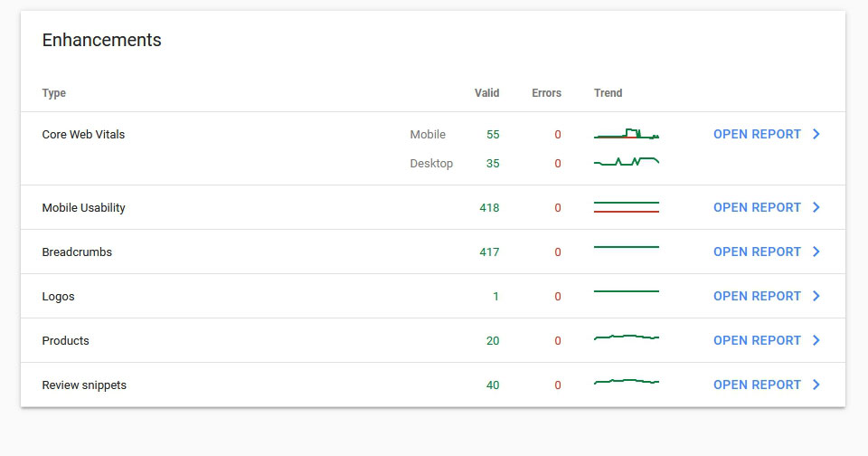Click the Review snippets trend sparkline
Viewport: 868px width, 456px height.
tap(627, 381)
